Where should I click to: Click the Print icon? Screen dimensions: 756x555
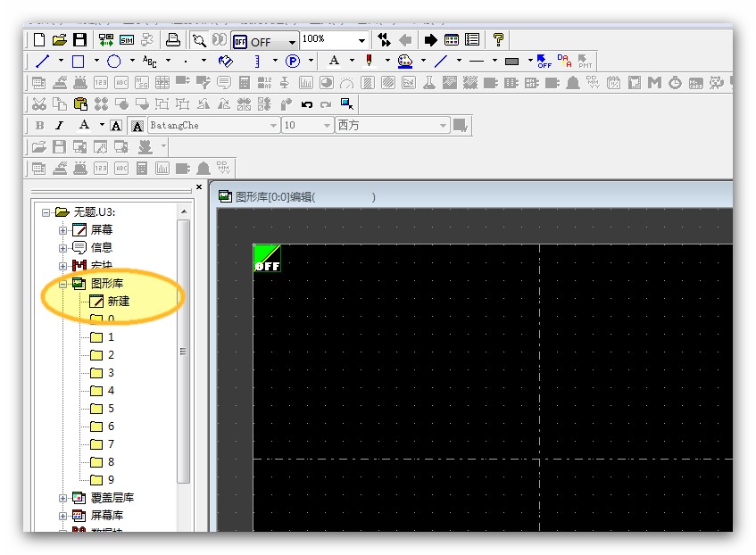tap(173, 40)
